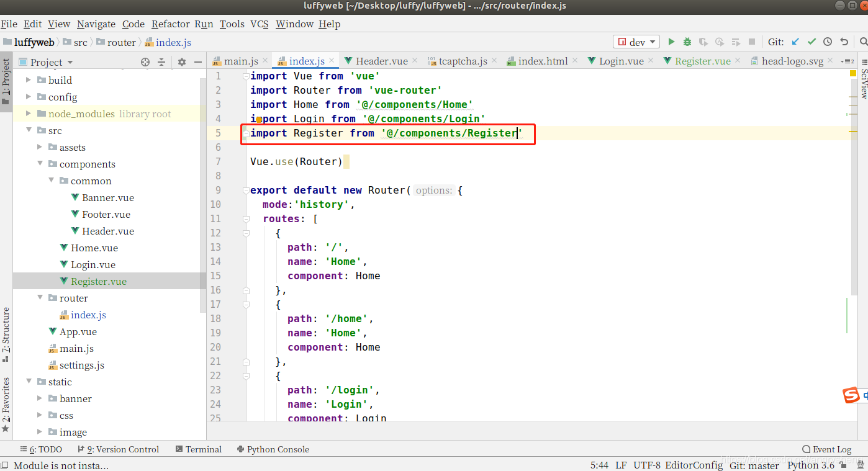Click the LF line separator status entry

[621, 465]
